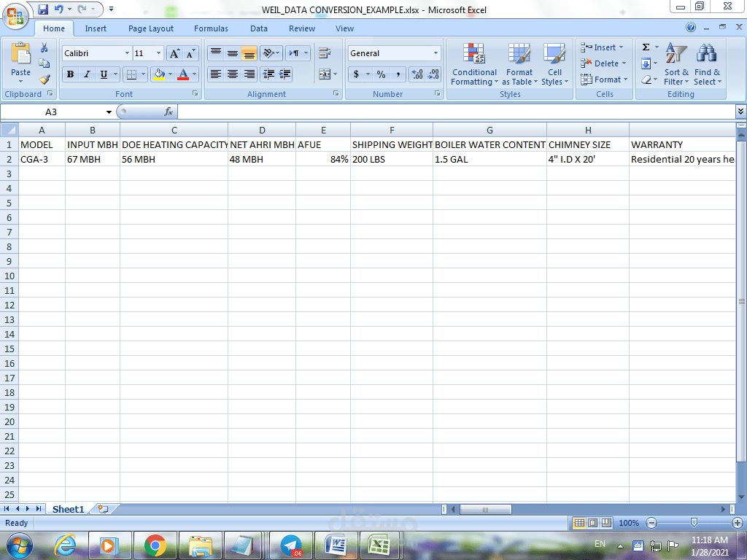
Task: Decrease decimal places
Action: pos(433,74)
